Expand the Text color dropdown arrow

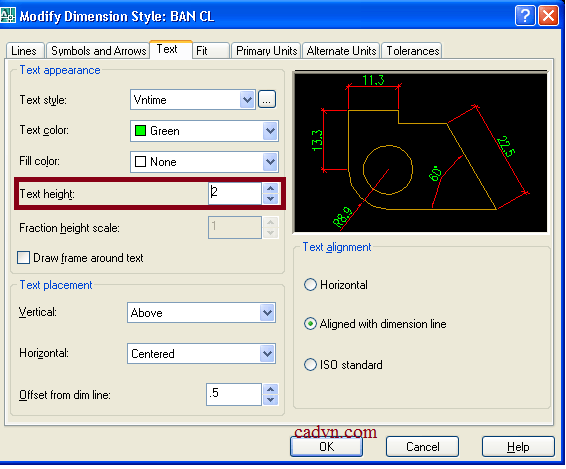(x=270, y=131)
